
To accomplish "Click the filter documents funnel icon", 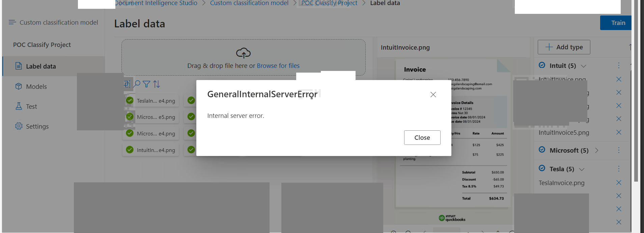I will [146, 84].
